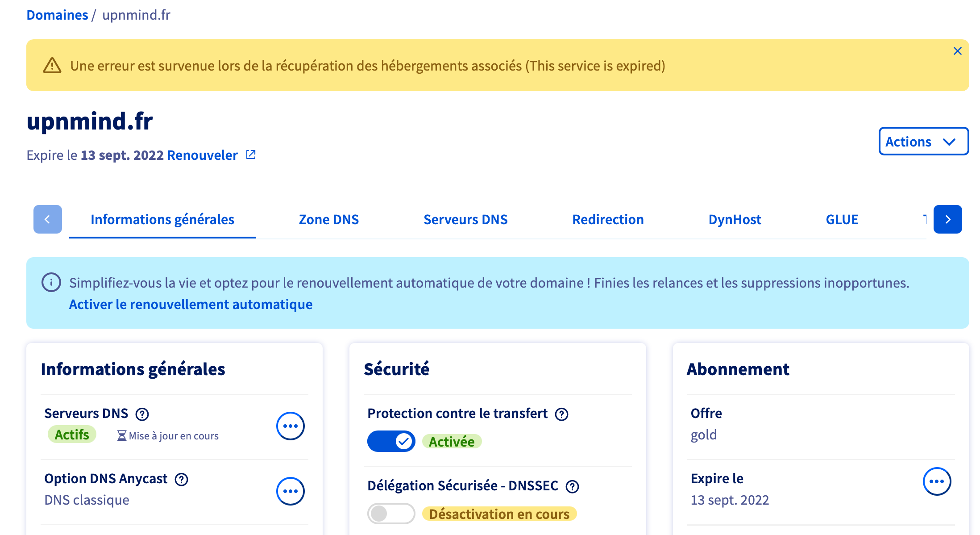Click the Renouveler link
The height and width of the screenshot is (535, 980).
(202, 155)
